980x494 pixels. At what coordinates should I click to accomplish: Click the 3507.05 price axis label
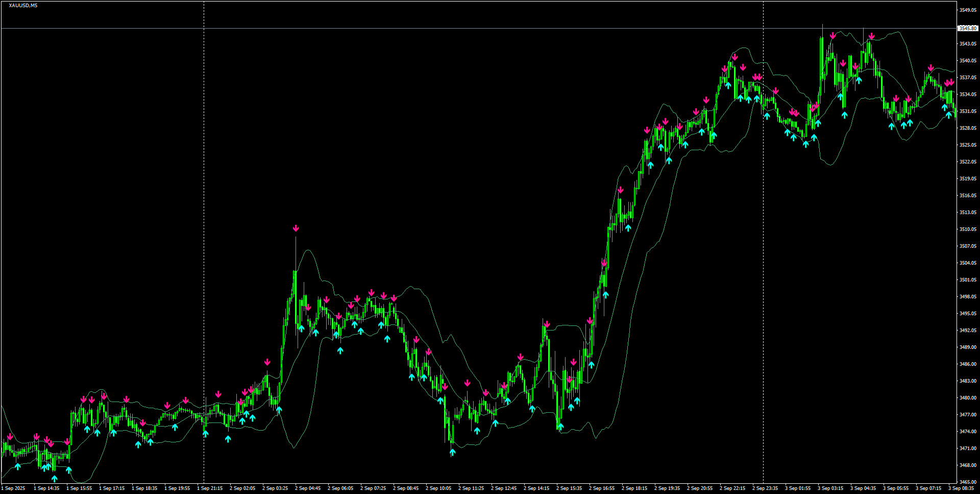tap(968, 246)
